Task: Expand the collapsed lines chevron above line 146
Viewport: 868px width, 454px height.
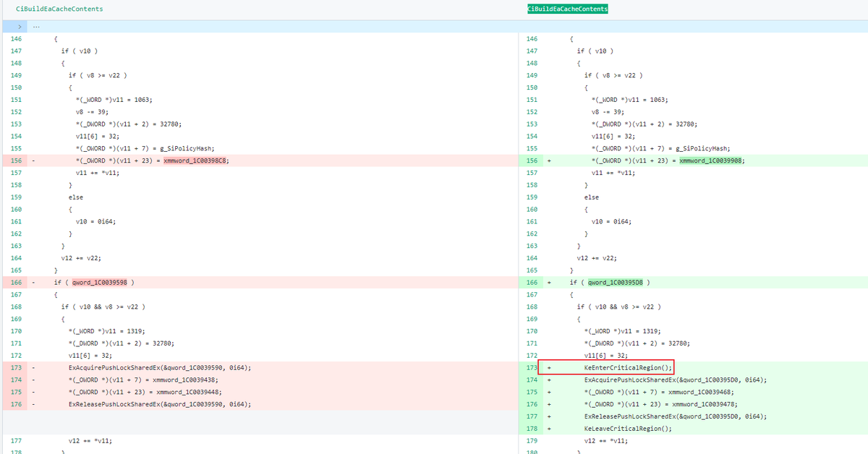Action: (x=19, y=26)
